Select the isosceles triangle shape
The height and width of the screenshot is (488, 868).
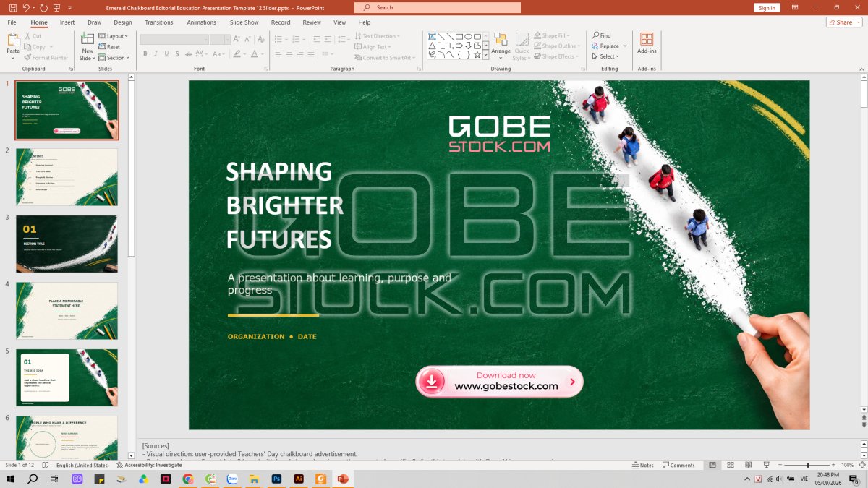pos(432,46)
